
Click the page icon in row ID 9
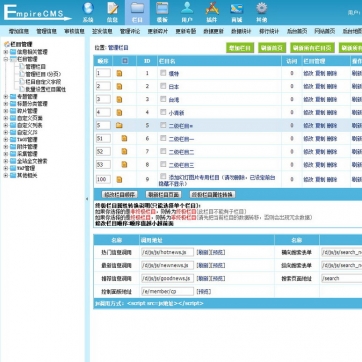tap(119, 179)
